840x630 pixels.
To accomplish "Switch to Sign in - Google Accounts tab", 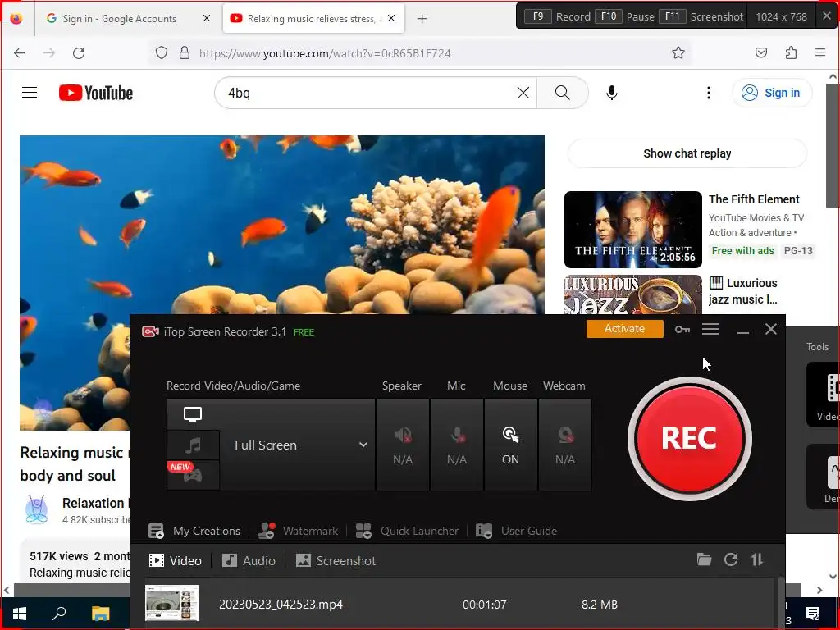I will point(119,18).
